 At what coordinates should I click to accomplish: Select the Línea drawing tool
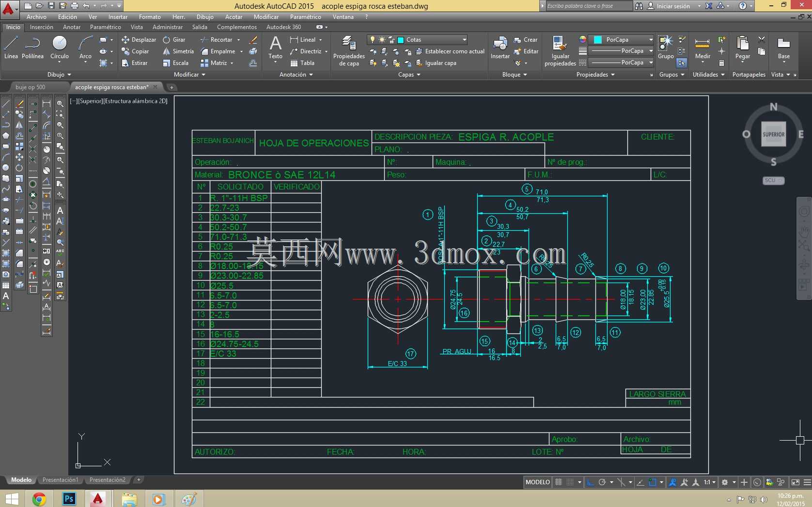11,48
